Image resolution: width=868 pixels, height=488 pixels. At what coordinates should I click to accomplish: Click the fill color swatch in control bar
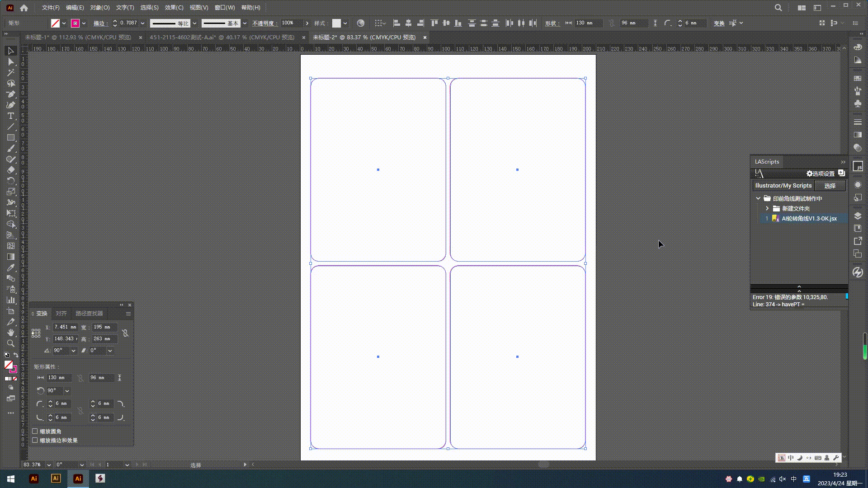click(x=55, y=23)
